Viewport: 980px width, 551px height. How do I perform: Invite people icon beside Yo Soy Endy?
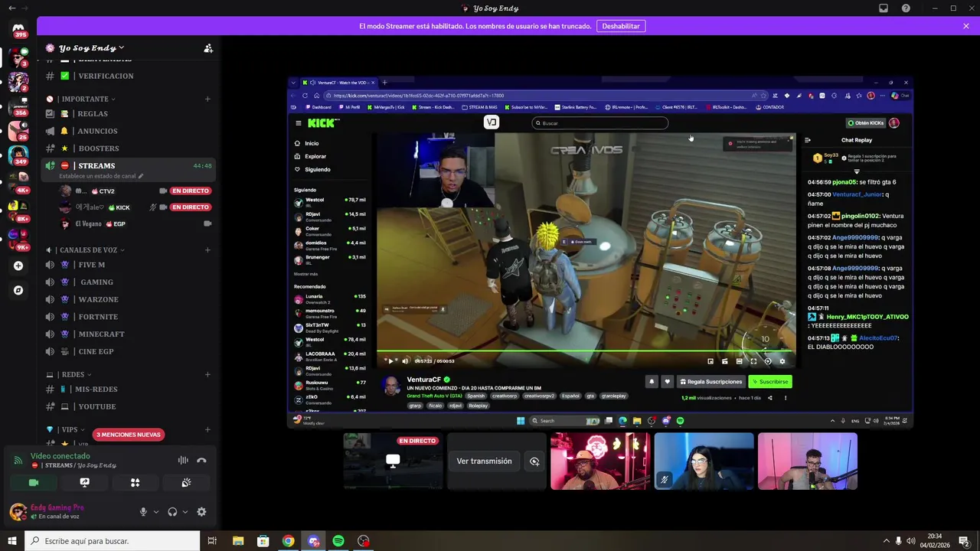point(208,48)
